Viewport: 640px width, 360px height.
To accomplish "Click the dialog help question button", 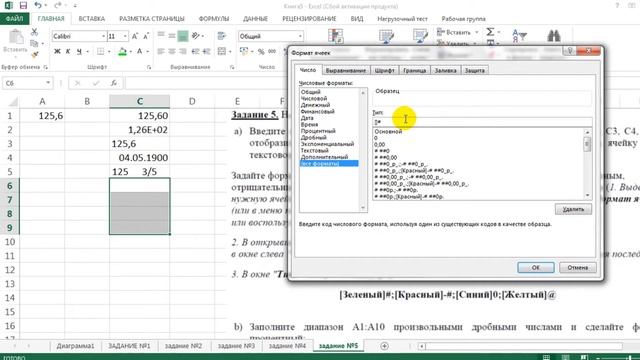I will tap(570, 51).
